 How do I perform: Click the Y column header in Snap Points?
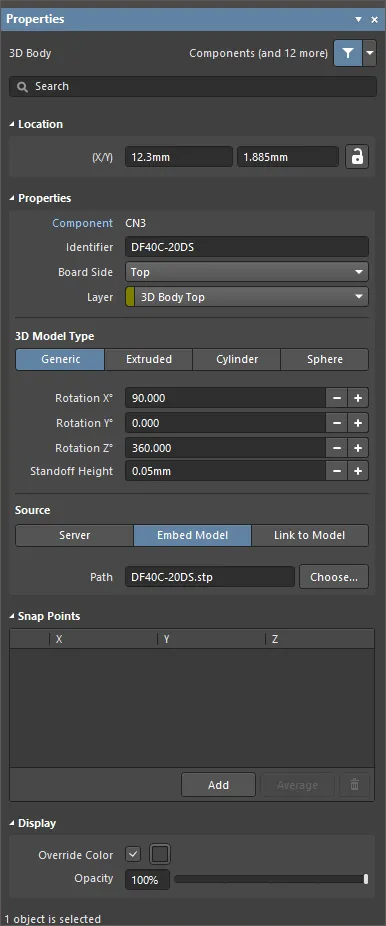(211, 639)
